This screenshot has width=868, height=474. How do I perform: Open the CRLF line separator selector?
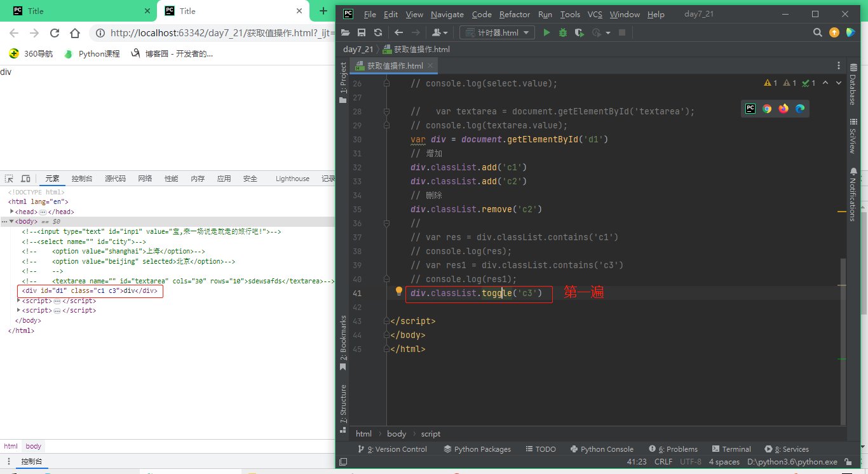[x=663, y=462]
